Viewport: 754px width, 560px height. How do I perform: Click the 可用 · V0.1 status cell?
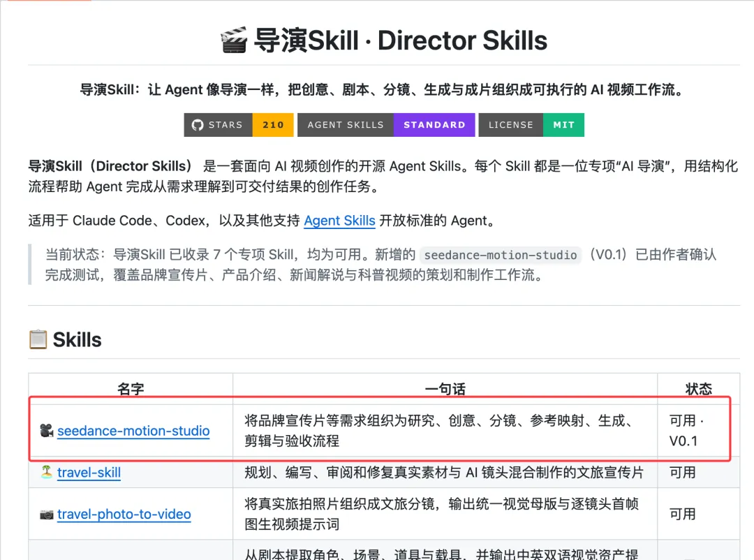point(699,431)
